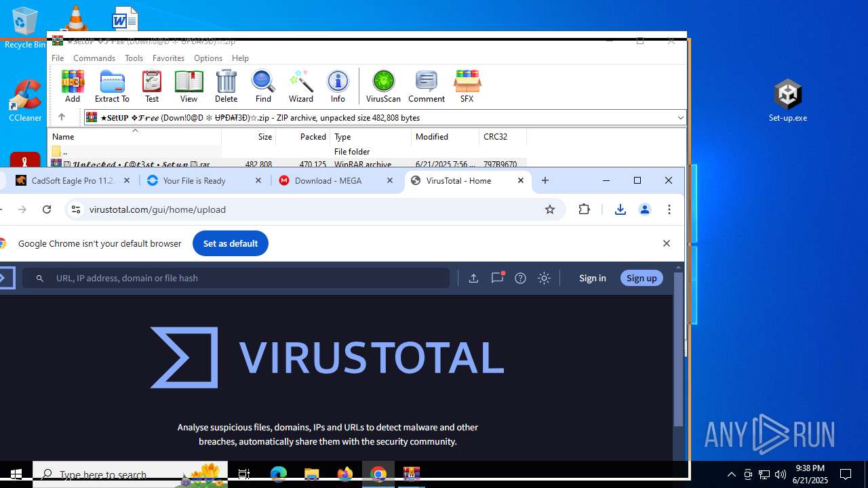This screenshot has width=868, height=488.
Task: Go up one folder in WinRAR
Action: pos(61,117)
